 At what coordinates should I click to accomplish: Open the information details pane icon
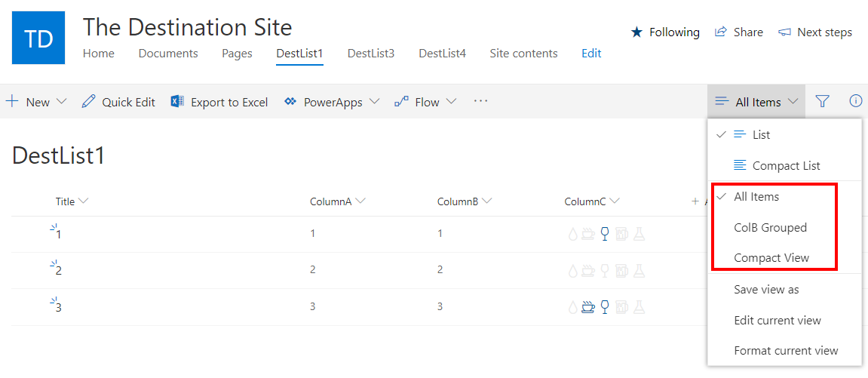coord(855,101)
